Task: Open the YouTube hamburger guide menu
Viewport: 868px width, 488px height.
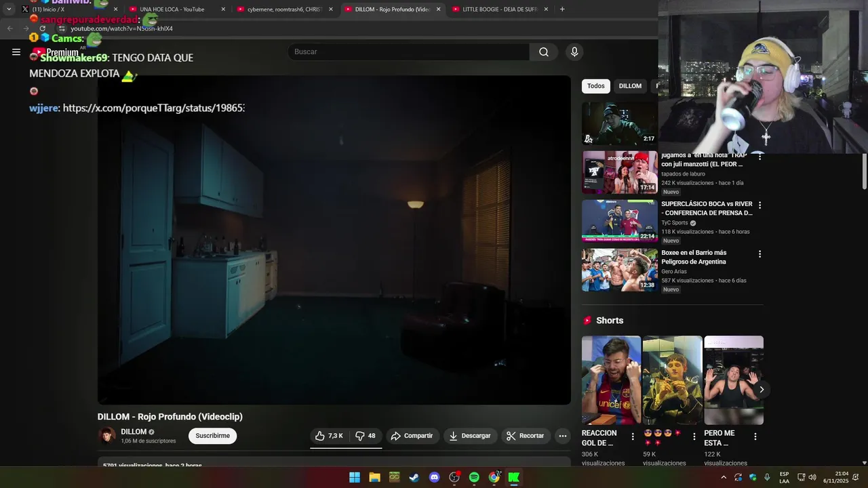Action: 16,52
